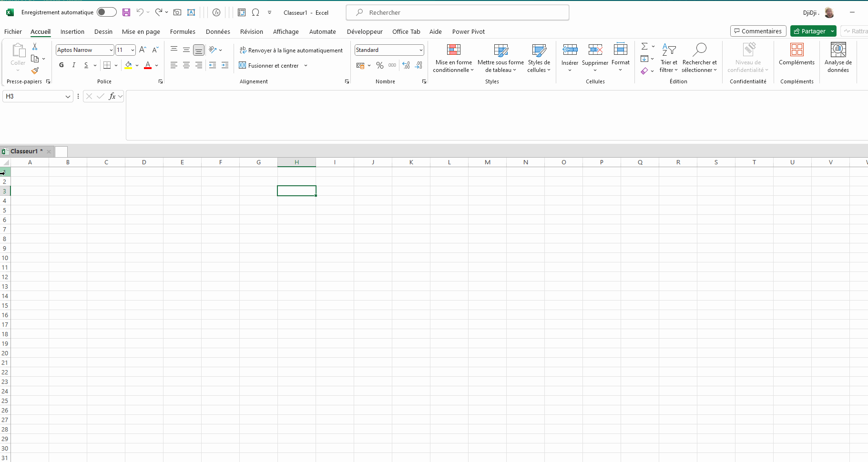This screenshot has width=868, height=462.
Task: Click the percent style icon
Action: click(379, 65)
